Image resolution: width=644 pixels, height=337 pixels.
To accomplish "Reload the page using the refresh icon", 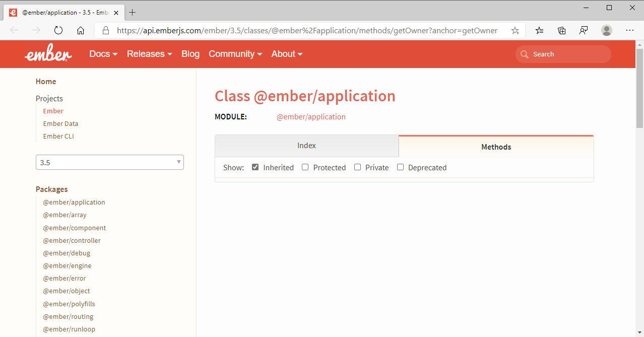I will point(58,30).
